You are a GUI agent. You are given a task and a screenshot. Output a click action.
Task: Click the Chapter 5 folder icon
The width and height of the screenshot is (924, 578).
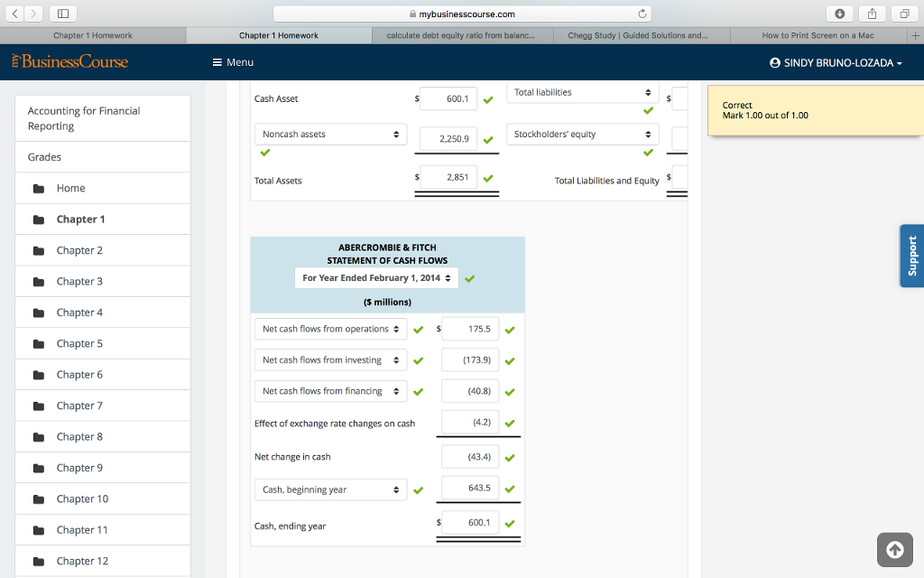click(x=39, y=344)
